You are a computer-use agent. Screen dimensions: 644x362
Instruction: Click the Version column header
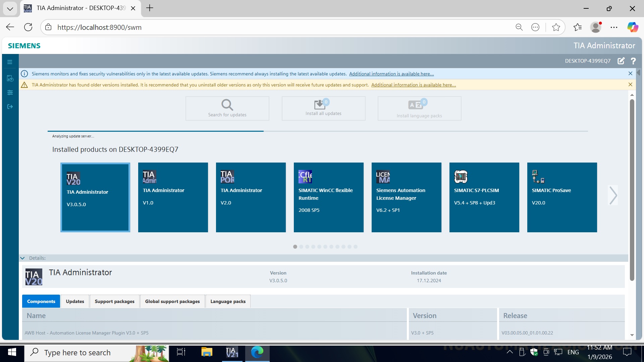(453, 315)
